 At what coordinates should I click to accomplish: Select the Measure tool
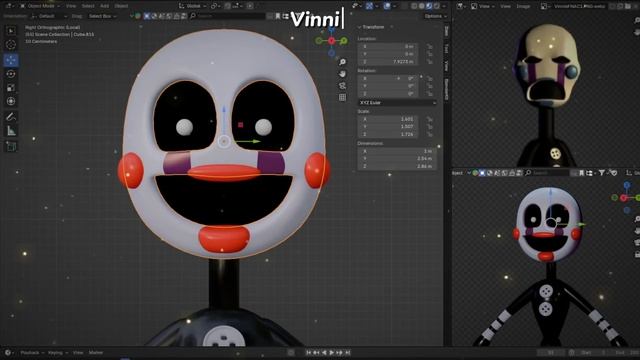point(11,131)
